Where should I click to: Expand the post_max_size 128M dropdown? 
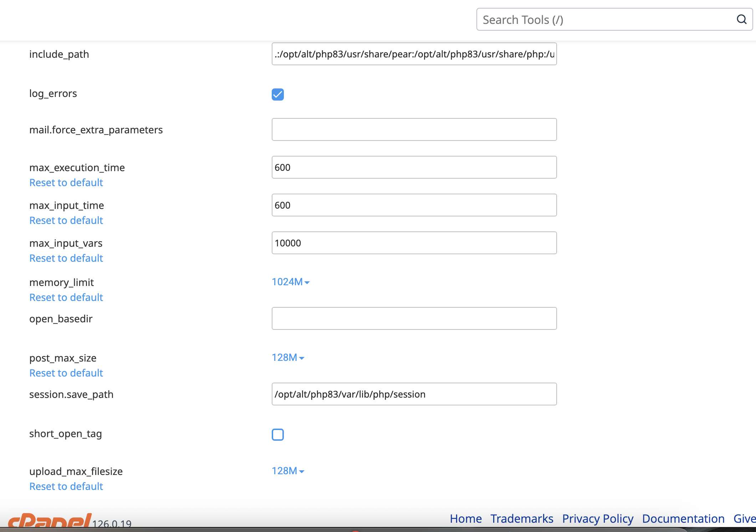click(287, 358)
